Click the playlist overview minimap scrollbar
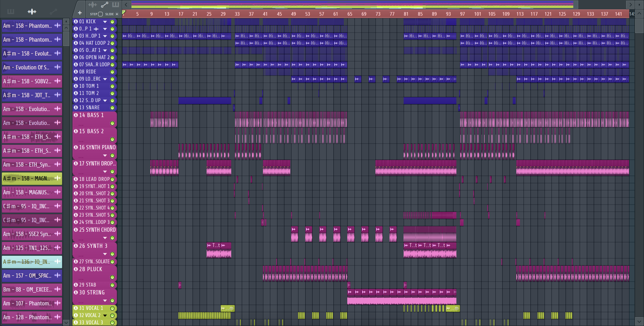 coord(354,4)
